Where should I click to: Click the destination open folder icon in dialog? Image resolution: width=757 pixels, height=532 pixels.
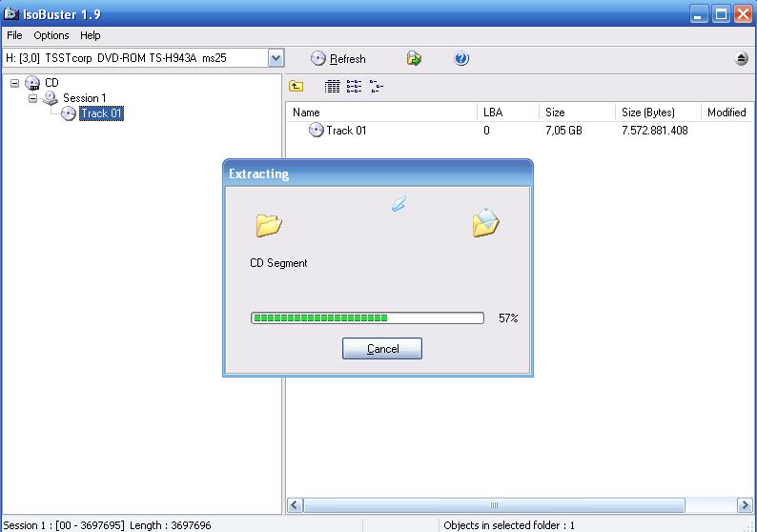(485, 223)
